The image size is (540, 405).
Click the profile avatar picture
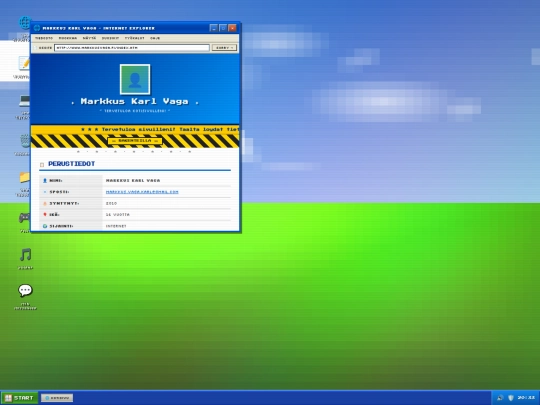(135, 79)
